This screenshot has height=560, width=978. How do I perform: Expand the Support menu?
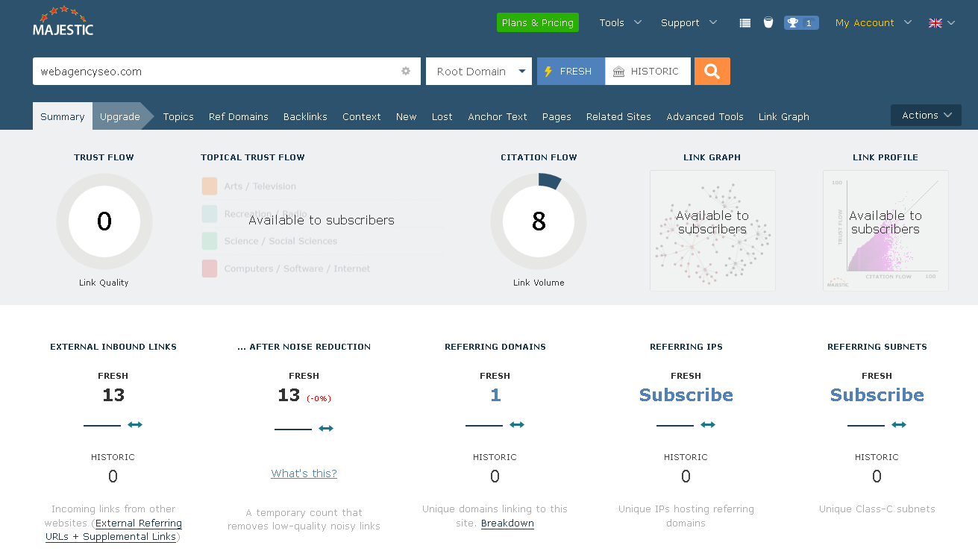pyautogui.click(x=689, y=22)
